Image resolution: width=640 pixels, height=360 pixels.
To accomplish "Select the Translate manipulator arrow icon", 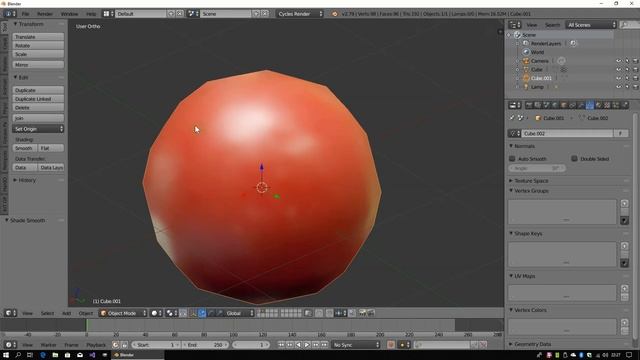I will point(202,313).
